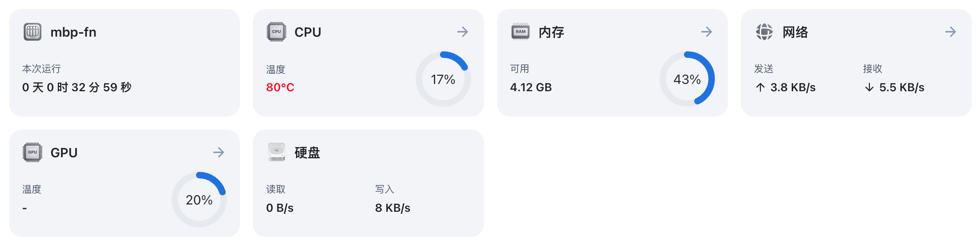Click the upload arrow beside 3.8 KB/s

[x=760, y=87]
